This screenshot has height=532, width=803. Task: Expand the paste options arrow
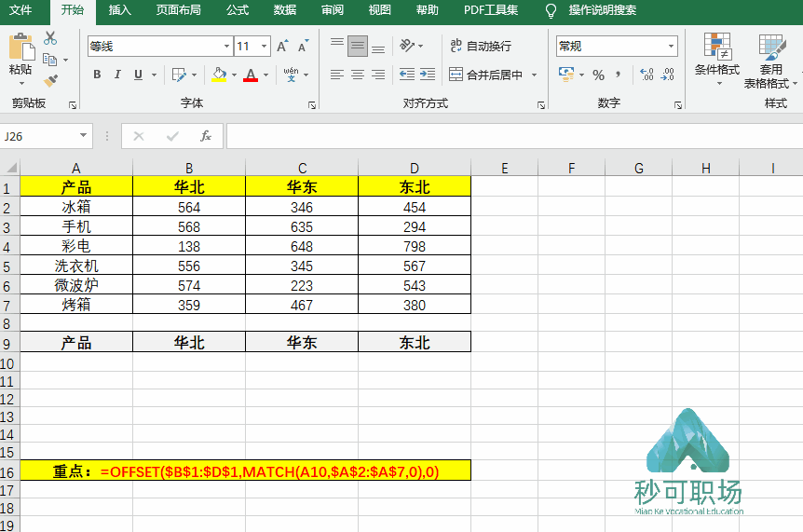(21, 83)
